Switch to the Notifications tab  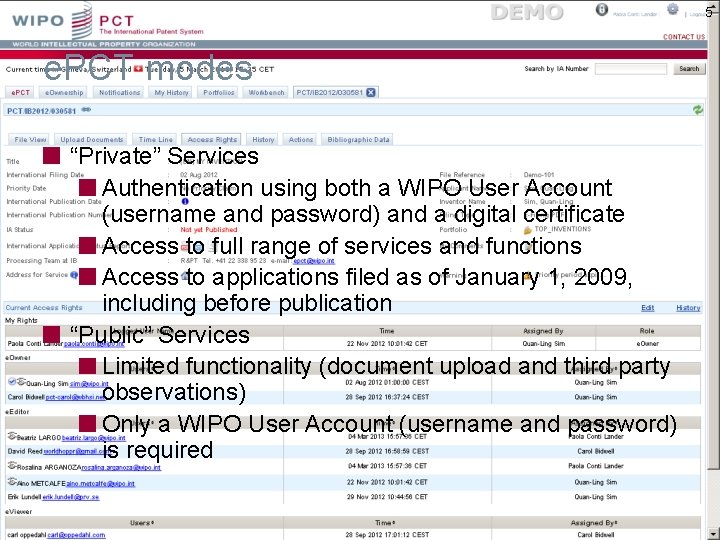coord(119,92)
